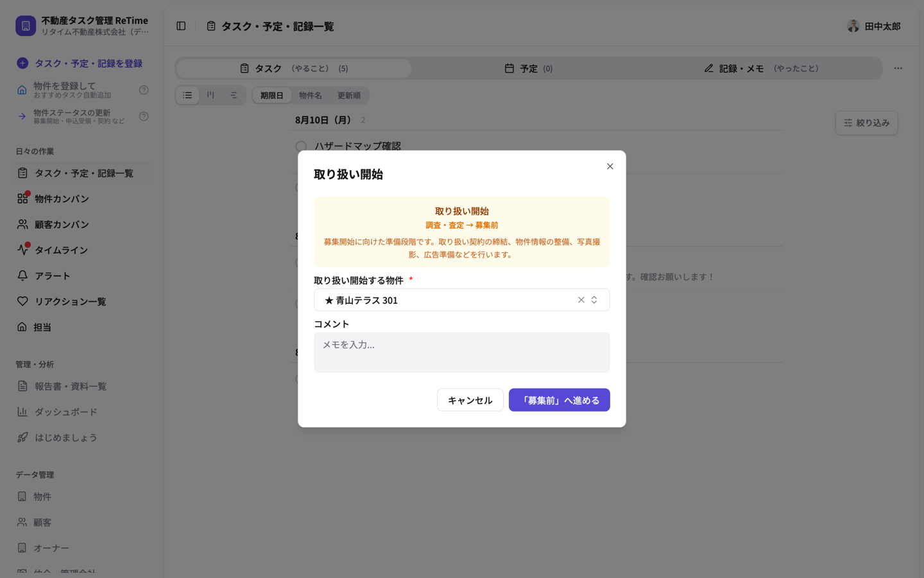This screenshot has height=578, width=924.
Task: Click the plus icon next to タスク・予定・記録を登録
Action: [x=22, y=63]
